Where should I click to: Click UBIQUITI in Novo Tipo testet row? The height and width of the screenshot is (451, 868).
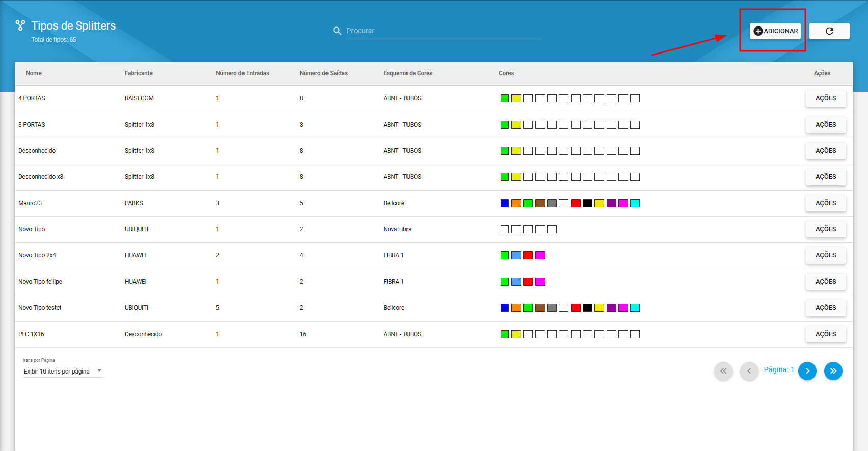click(137, 308)
